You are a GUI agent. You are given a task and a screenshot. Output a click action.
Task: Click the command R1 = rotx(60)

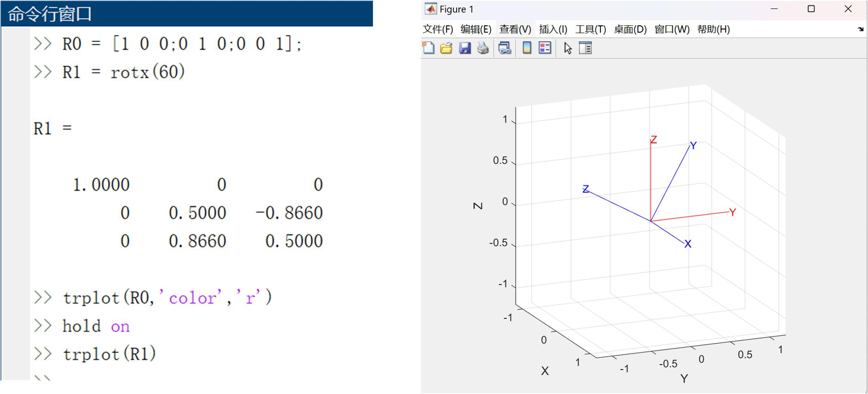(124, 72)
